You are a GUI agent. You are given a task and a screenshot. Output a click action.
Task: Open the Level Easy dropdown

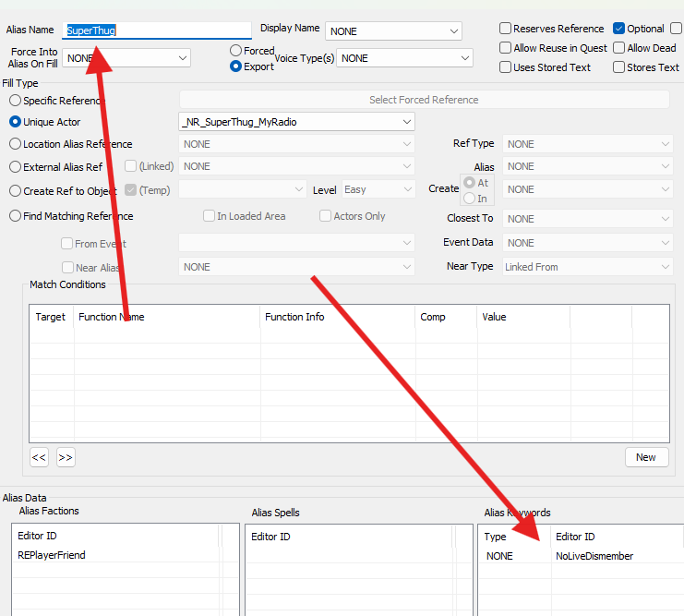378,189
